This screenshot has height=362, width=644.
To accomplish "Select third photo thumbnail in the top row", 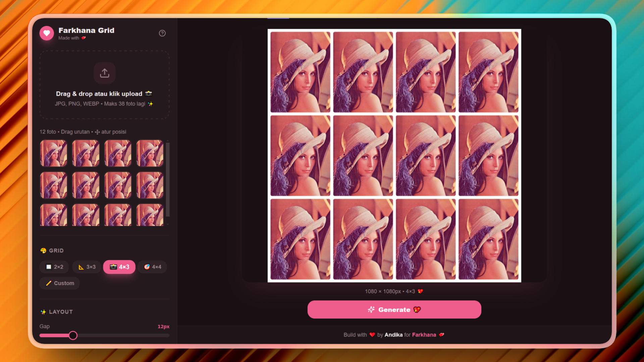I will (x=118, y=154).
